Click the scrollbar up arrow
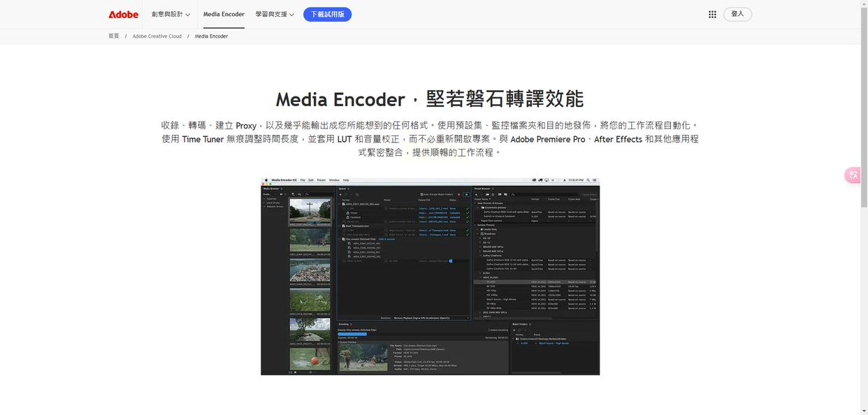The image size is (868, 415). pos(865,3)
